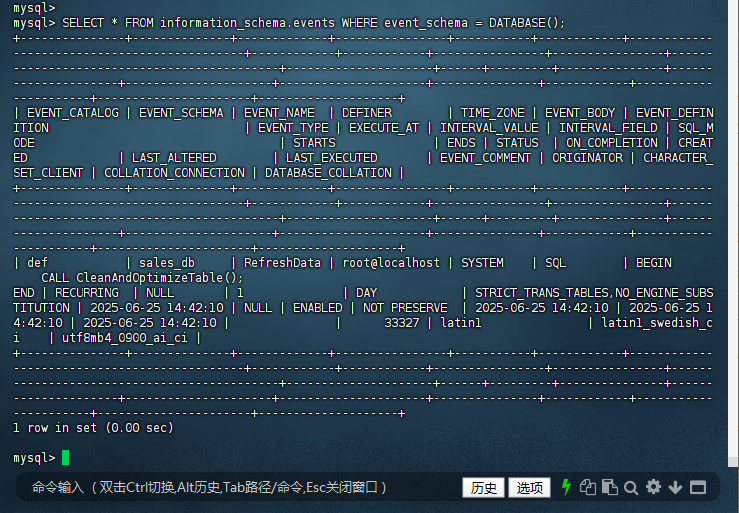The height and width of the screenshot is (513, 739).
Task: Click the 'def' catalog value
Action: 37,263
